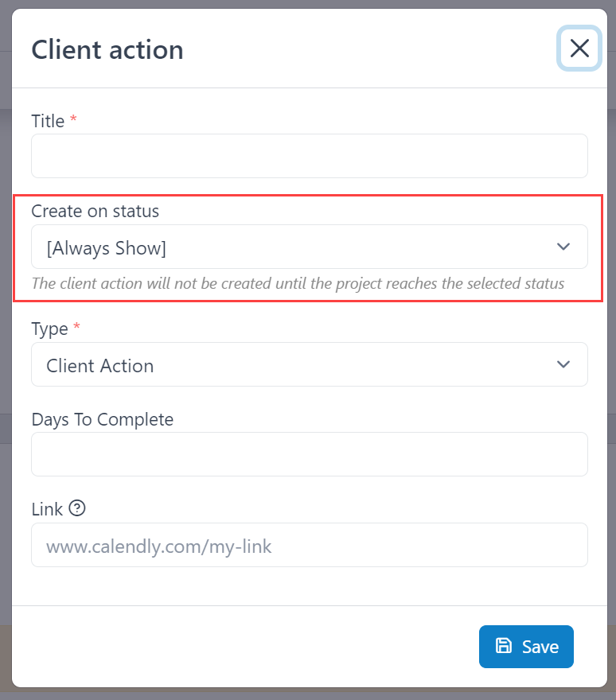
Task: Click the italic helper text below status dropdown
Action: click(298, 283)
